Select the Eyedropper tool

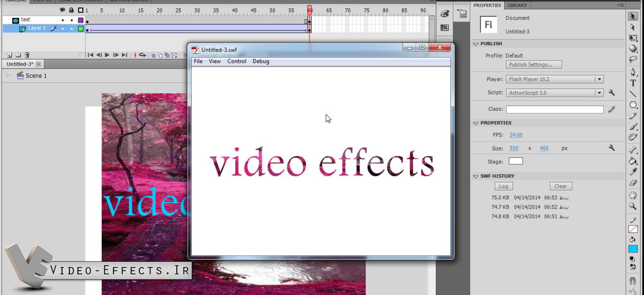[633, 172]
